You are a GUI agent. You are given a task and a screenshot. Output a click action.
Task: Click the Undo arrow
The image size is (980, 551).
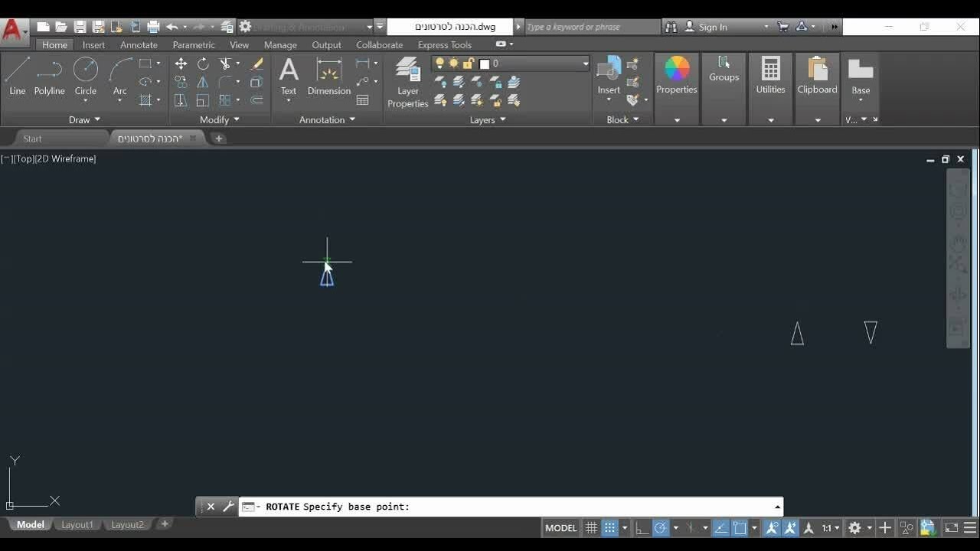pyautogui.click(x=171, y=27)
